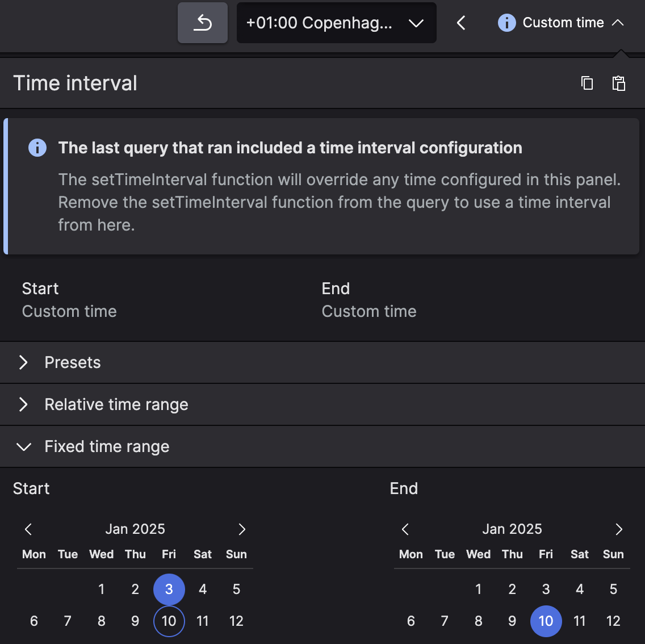The image size is (645, 644).
Task: Click the End Custom time field
Action: (369, 311)
